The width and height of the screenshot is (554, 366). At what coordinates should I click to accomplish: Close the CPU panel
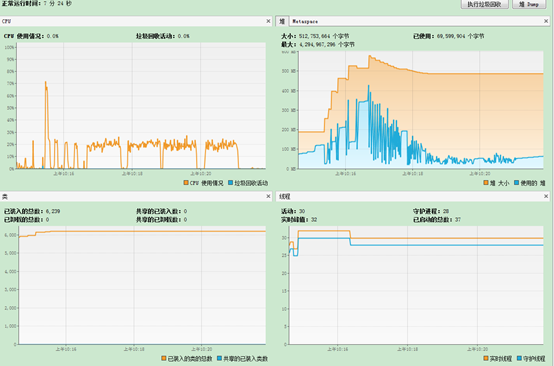tap(268, 21)
